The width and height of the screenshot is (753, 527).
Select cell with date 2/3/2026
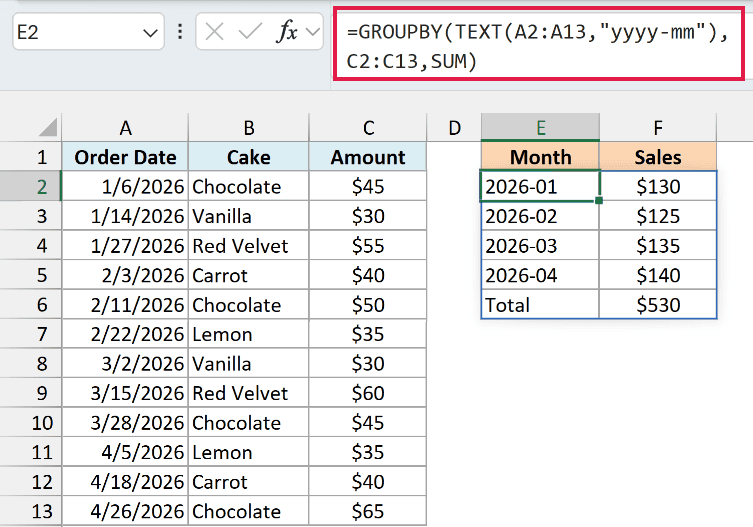point(125,275)
